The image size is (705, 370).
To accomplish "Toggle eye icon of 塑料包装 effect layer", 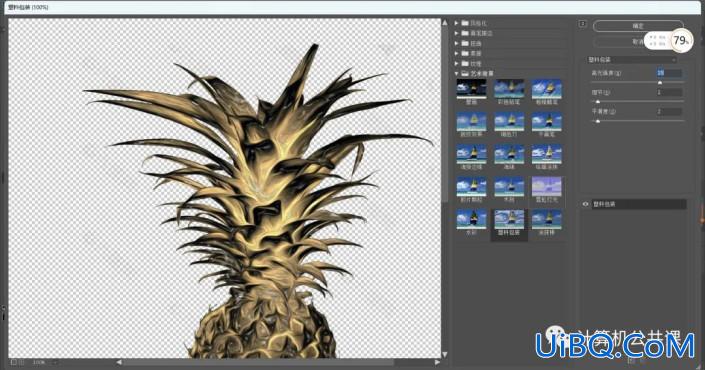I will pos(585,204).
